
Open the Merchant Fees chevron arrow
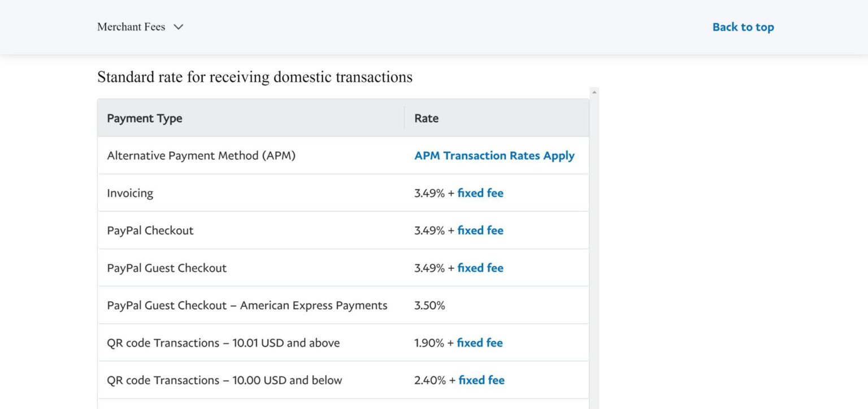click(178, 27)
